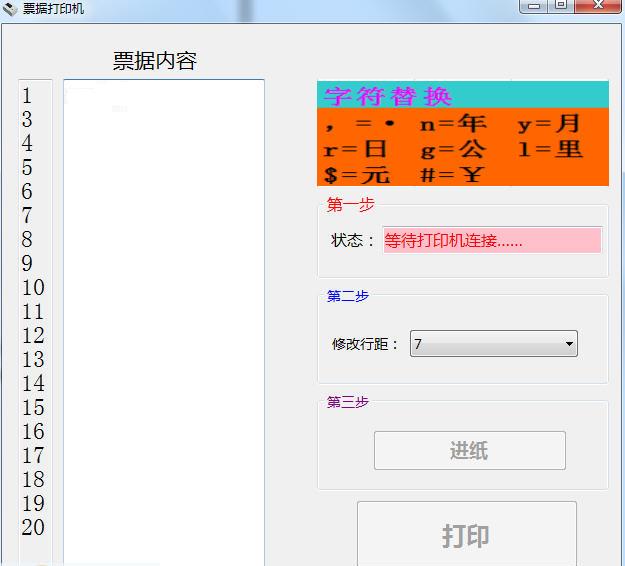Screen dimensions: 625x566
Task: Click the 票据打印机 app icon in title bar
Action: click(x=10, y=9)
